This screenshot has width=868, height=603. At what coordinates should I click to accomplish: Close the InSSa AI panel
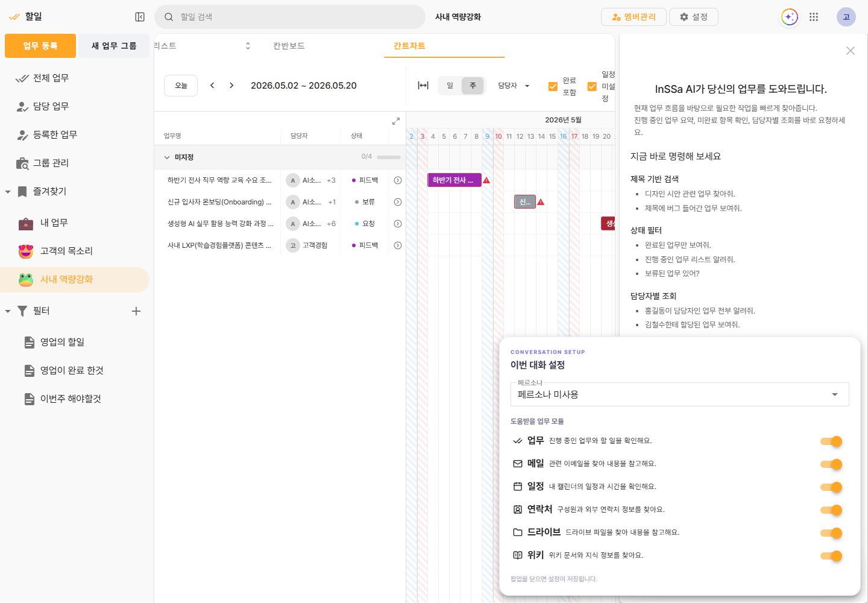(851, 51)
